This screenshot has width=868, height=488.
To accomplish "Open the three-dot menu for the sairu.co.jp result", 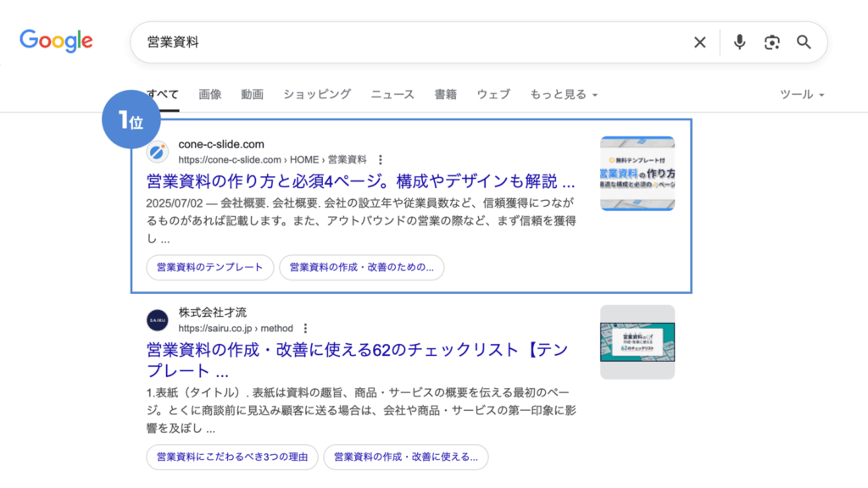I will (305, 328).
